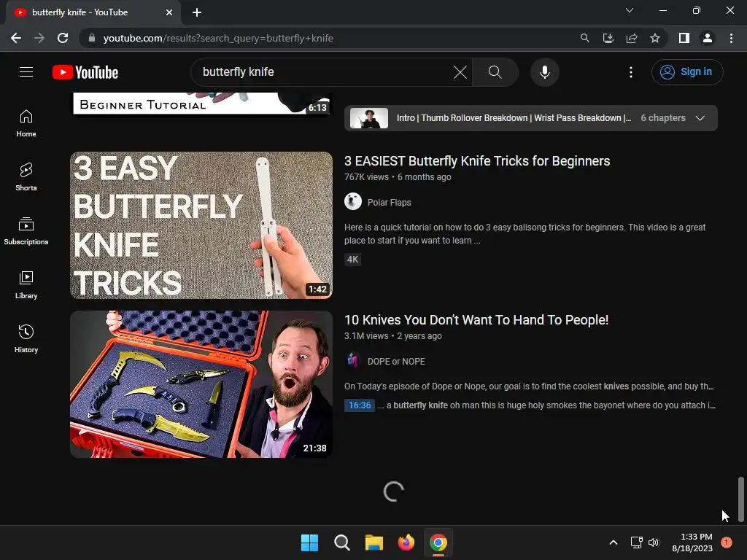
Task: Open Chrome three-dot menu
Action: pyautogui.click(x=731, y=38)
